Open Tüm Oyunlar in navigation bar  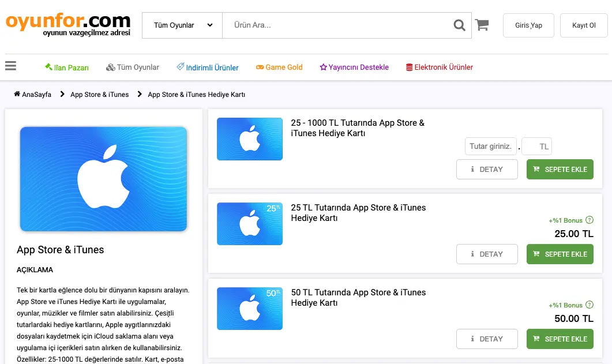[133, 67]
